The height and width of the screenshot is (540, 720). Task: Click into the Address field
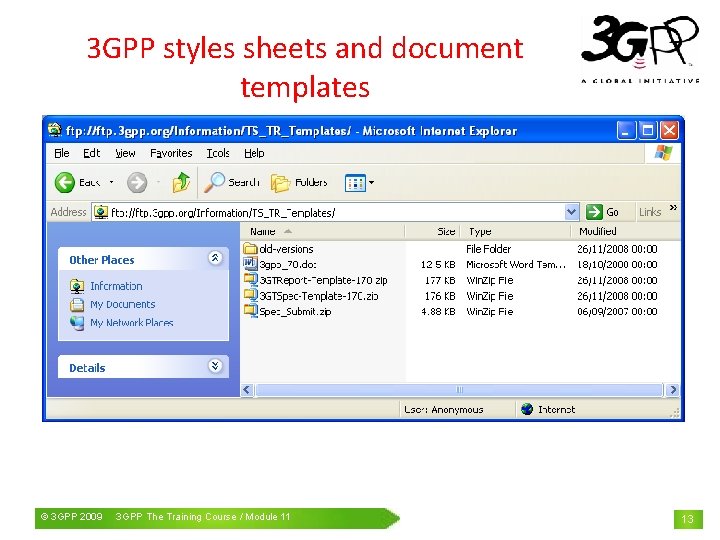point(337,212)
